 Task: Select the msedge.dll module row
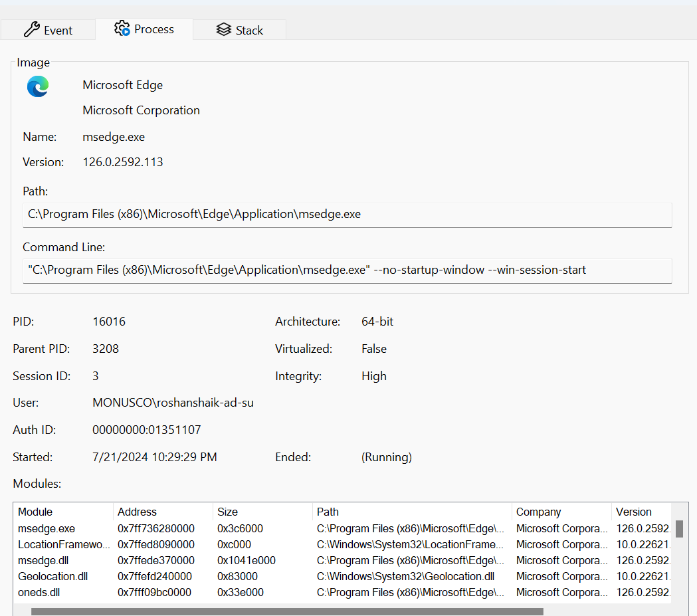coord(342,560)
